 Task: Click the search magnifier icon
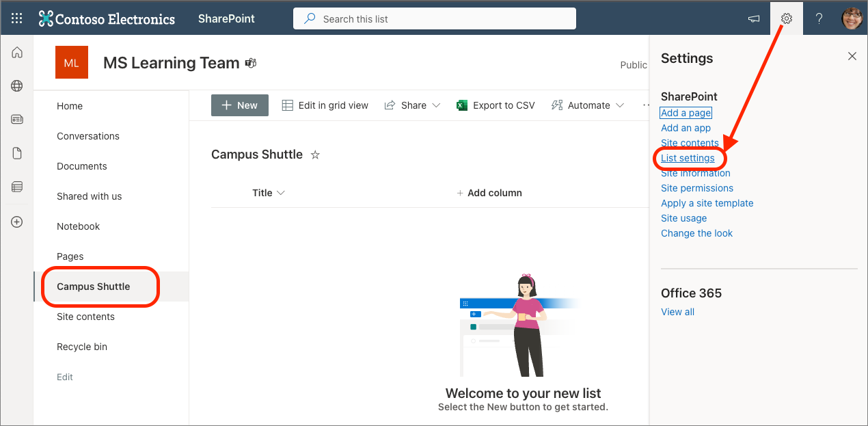coord(310,19)
